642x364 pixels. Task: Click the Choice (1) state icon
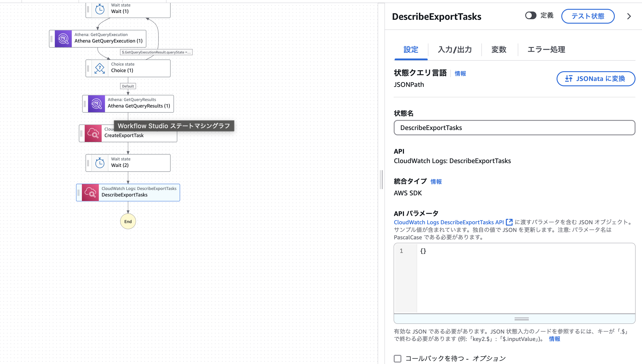click(x=100, y=68)
